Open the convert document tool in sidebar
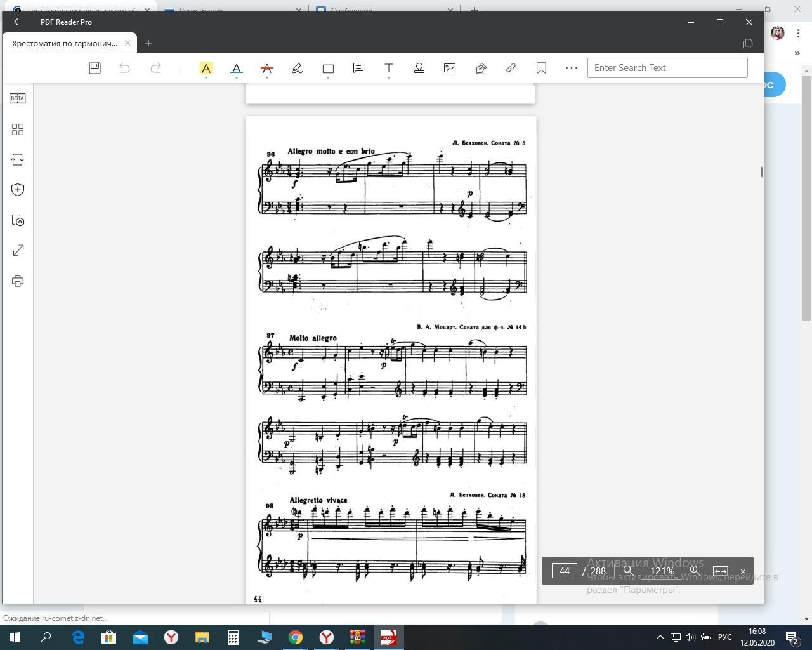This screenshot has width=812, height=650. tap(18, 160)
